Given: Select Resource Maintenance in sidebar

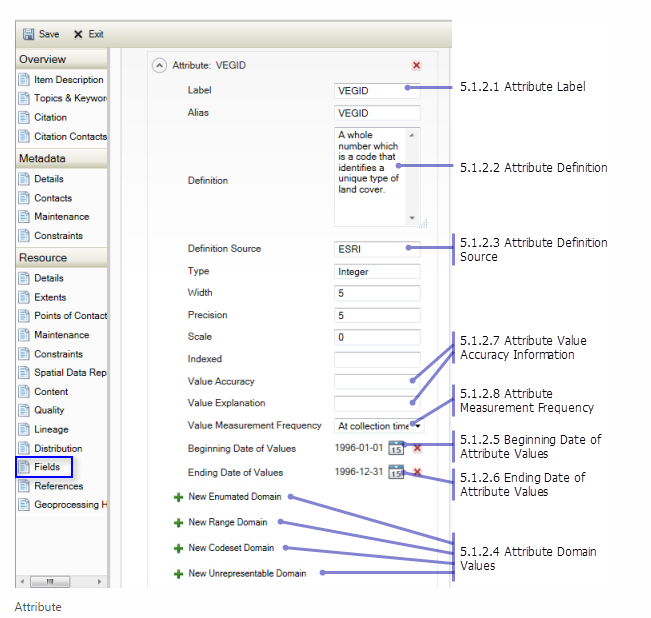Looking at the screenshot, I should pyautogui.click(x=61, y=335).
